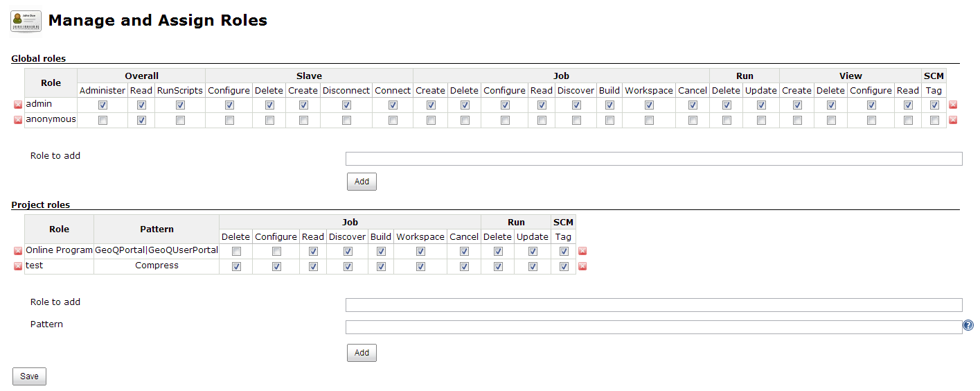Image resolution: width=980 pixels, height=391 pixels.
Task: Delete admin role using right-side red icon
Action: click(x=953, y=105)
